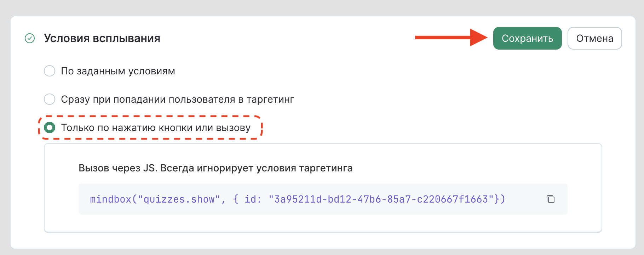This screenshot has width=644, height=255.
Task: Click the green checkmark icon beside Условия всплывания
Action: pyautogui.click(x=30, y=38)
